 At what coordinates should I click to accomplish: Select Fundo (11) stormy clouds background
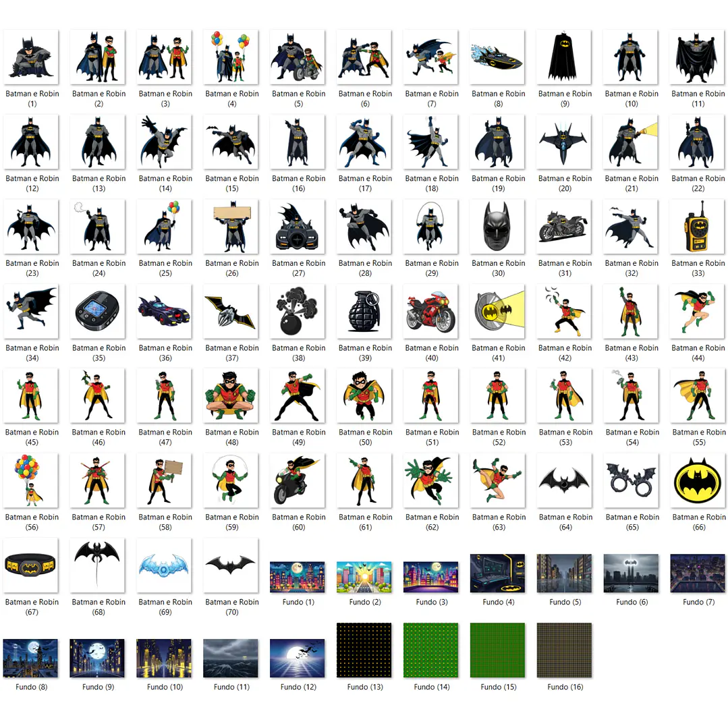[231, 659]
